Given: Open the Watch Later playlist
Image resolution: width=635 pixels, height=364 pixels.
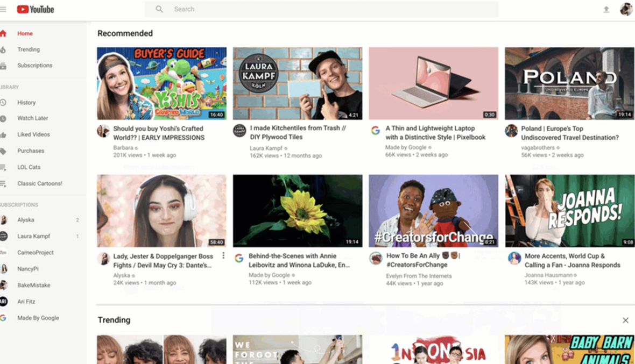Looking at the screenshot, I should (32, 118).
